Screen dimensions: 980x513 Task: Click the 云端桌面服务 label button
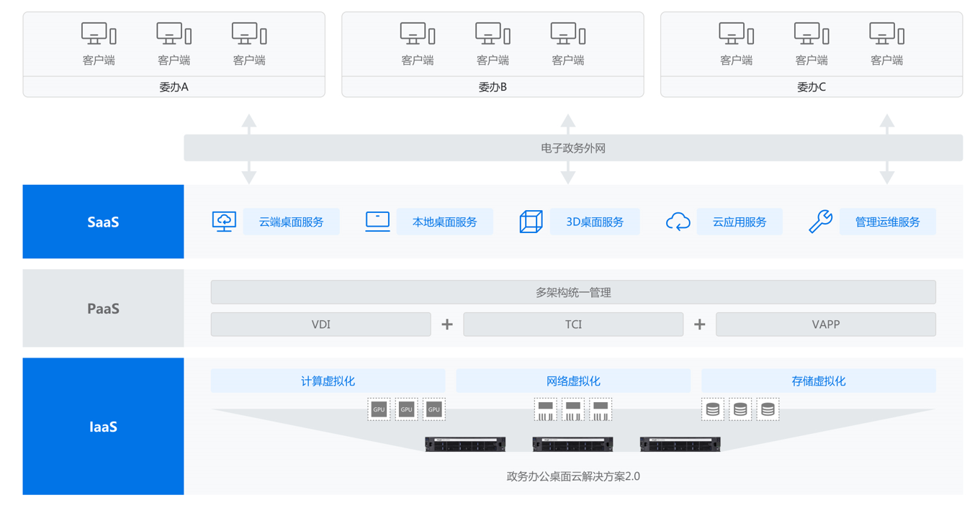click(291, 222)
